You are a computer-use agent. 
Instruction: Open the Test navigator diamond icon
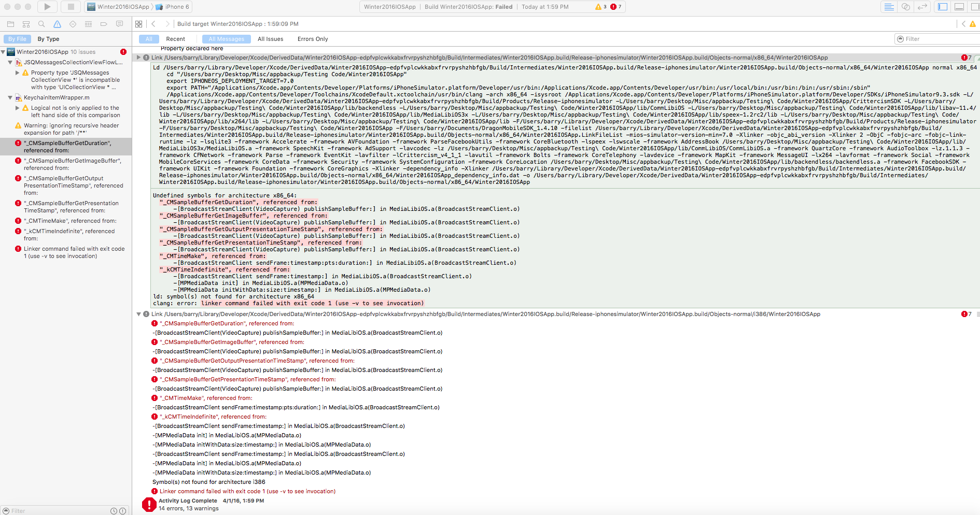pos(73,24)
